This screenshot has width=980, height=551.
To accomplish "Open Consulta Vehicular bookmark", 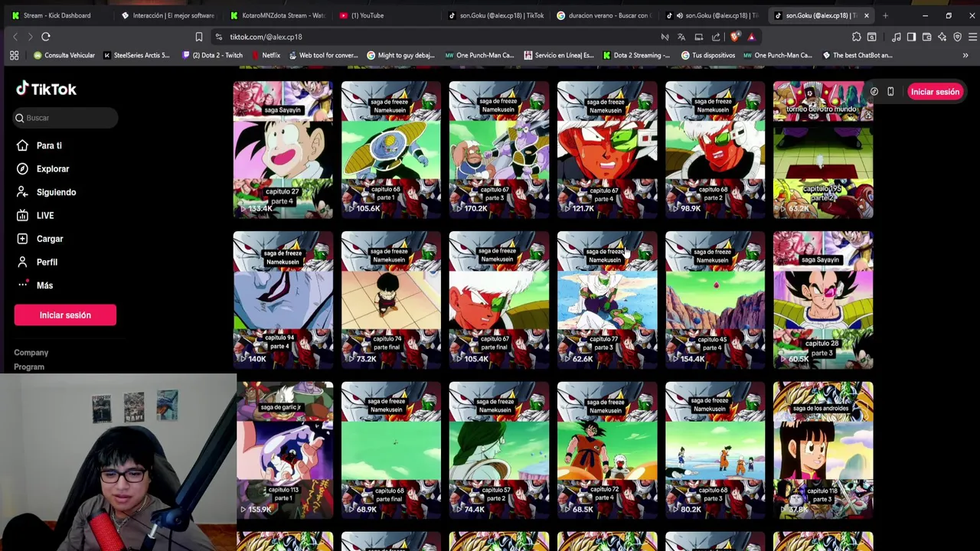I will click(x=64, y=55).
